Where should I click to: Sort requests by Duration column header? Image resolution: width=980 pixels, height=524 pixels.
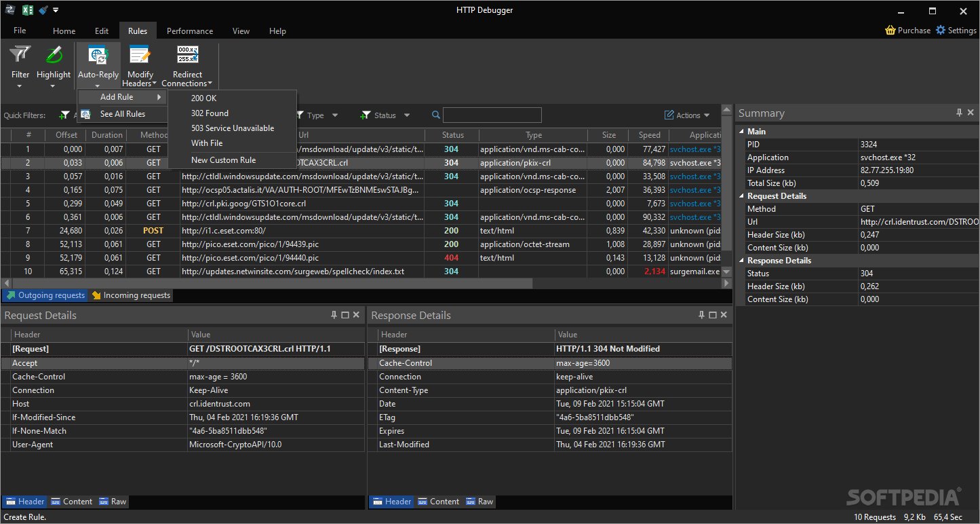(107, 135)
